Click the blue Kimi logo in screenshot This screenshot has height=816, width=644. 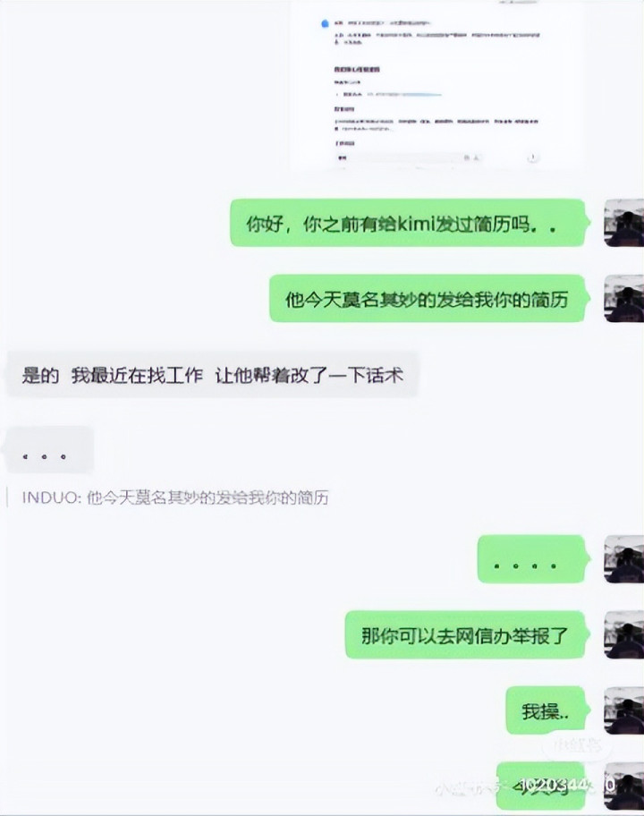pos(325,23)
